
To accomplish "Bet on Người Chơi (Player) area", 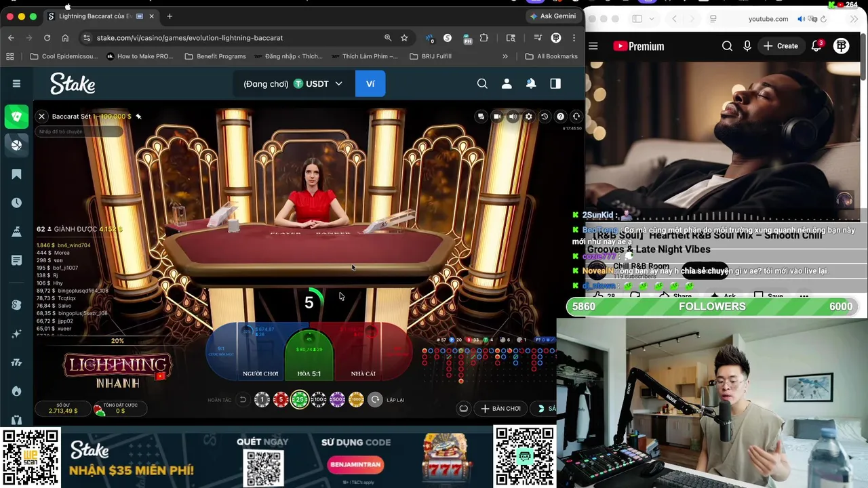I will click(252, 351).
